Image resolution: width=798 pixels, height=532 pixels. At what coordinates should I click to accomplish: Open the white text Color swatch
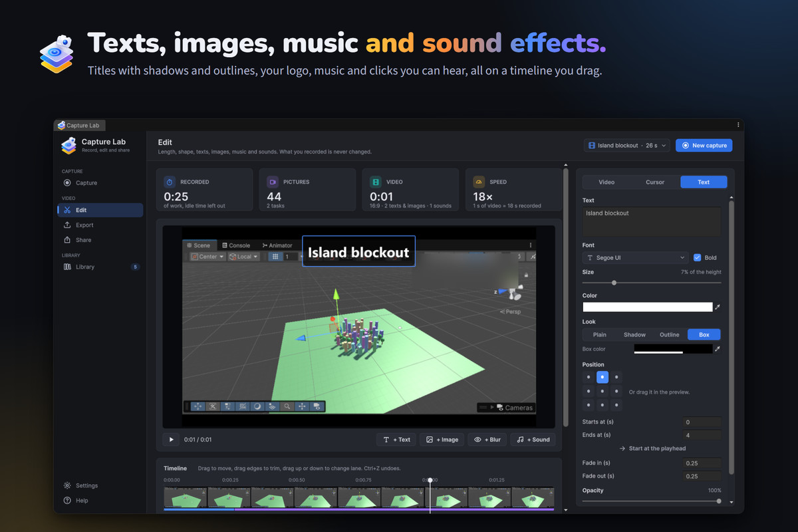coord(648,307)
